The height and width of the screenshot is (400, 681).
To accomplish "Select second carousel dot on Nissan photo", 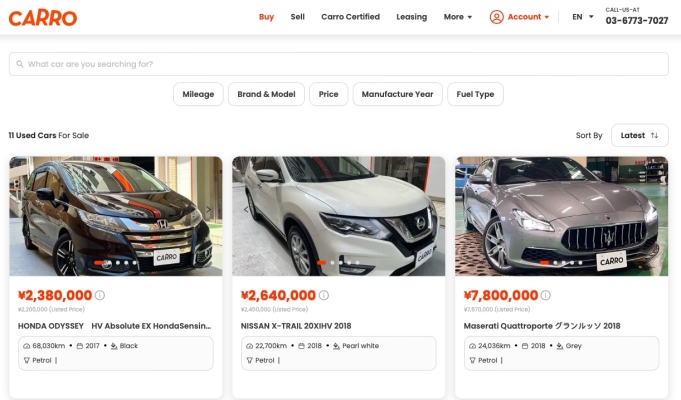I will [x=332, y=263].
